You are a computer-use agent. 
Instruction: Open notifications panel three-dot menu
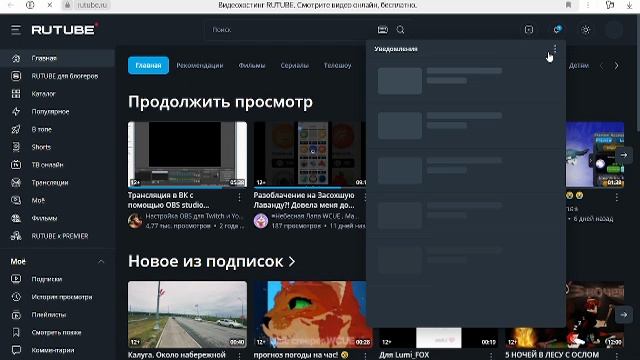click(555, 49)
